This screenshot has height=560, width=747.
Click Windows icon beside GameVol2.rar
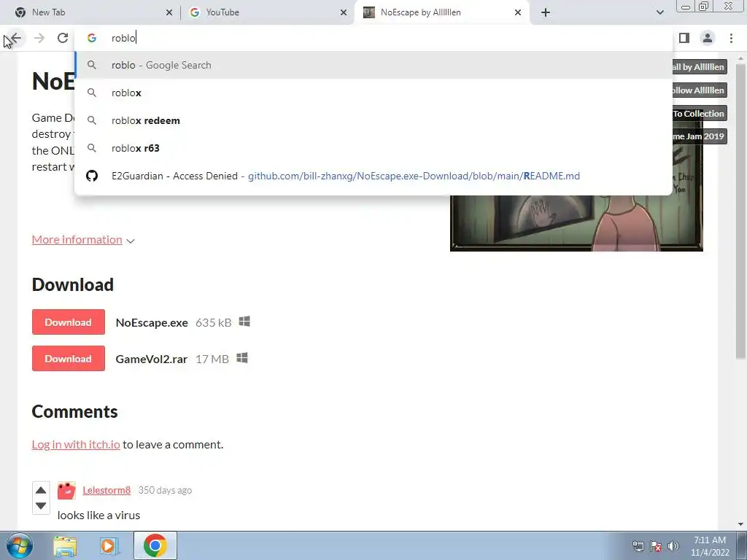click(x=242, y=357)
